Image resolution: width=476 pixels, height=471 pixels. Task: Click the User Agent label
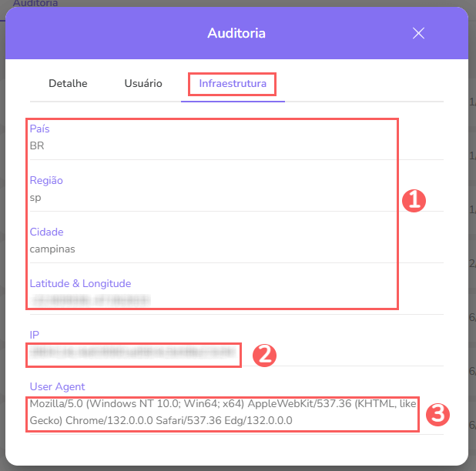[x=57, y=386]
